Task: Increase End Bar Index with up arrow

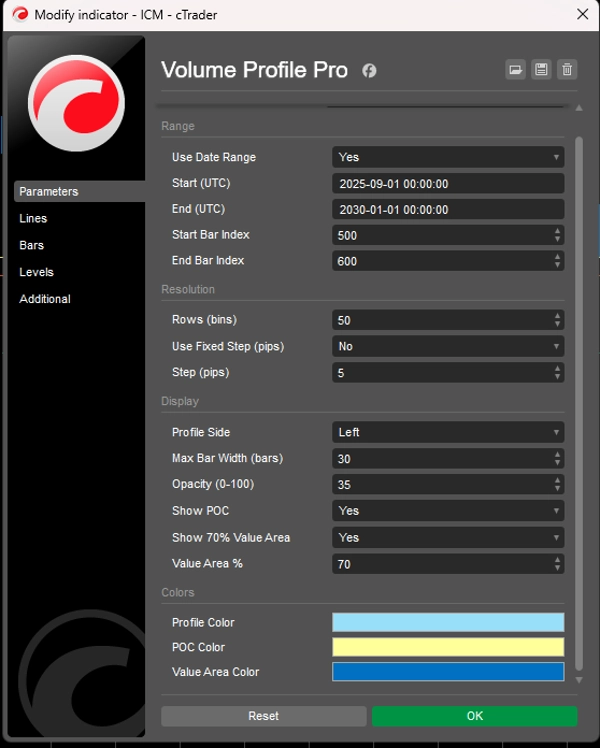Action: [x=557, y=257]
